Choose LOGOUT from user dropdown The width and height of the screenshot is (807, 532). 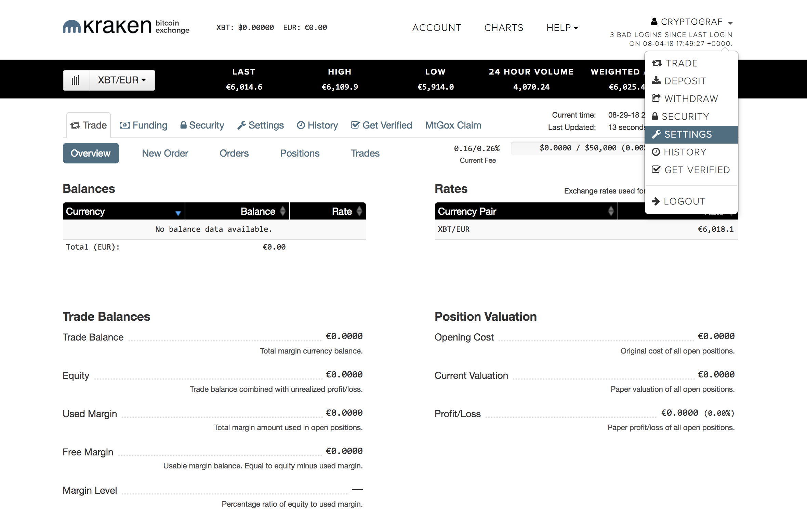(x=691, y=201)
